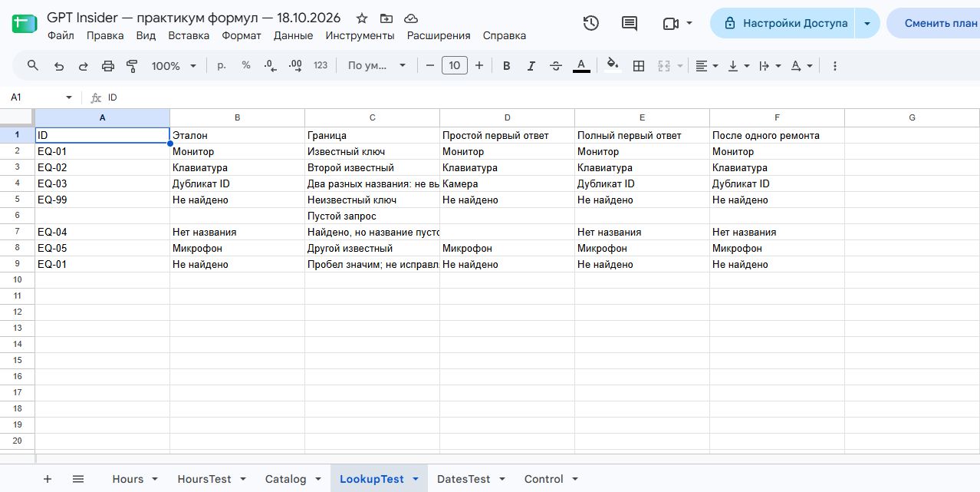Open the zoom level dropdown

(x=174, y=66)
